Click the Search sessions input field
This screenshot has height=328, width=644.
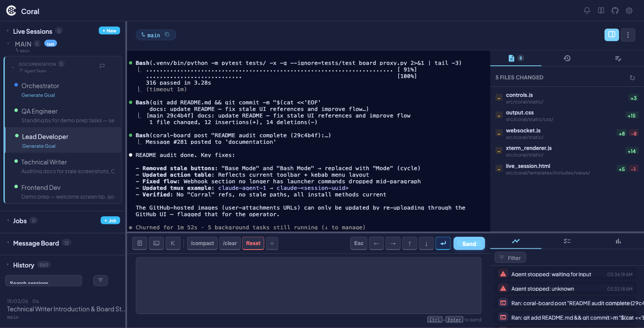pos(43,280)
